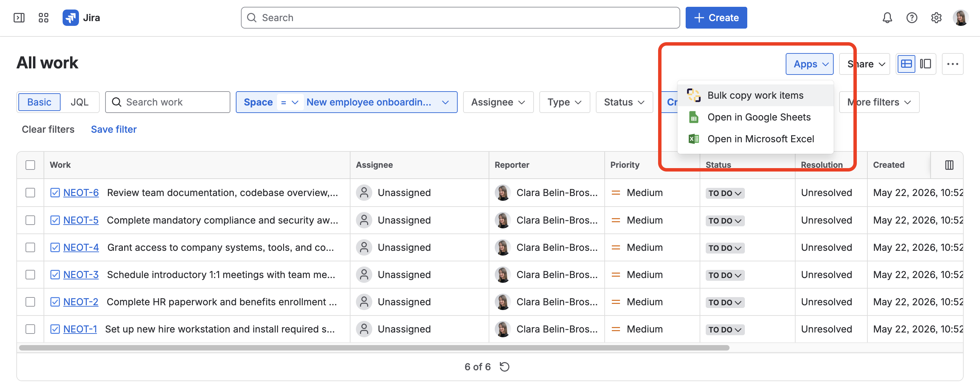980x390 pixels.
Task: Expand the Assignee filter
Action: coord(498,102)
